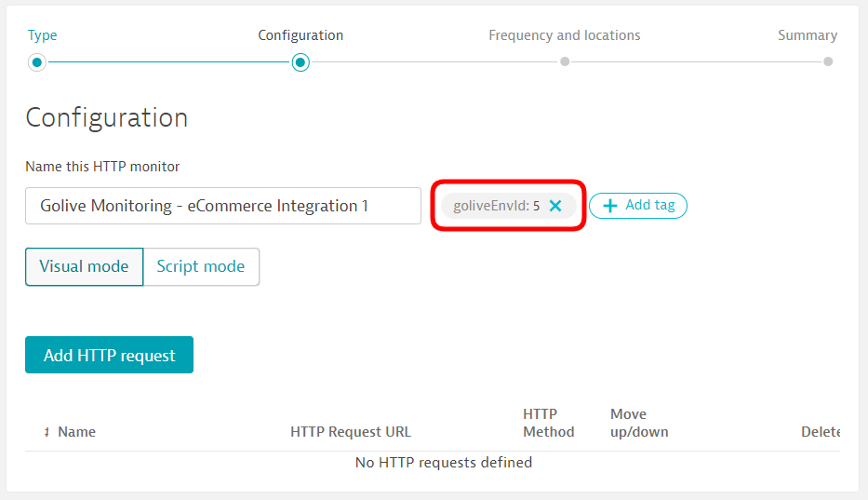Click the HTTP Method column header
This screenshot has height=500, width=868.
point(548,423)
